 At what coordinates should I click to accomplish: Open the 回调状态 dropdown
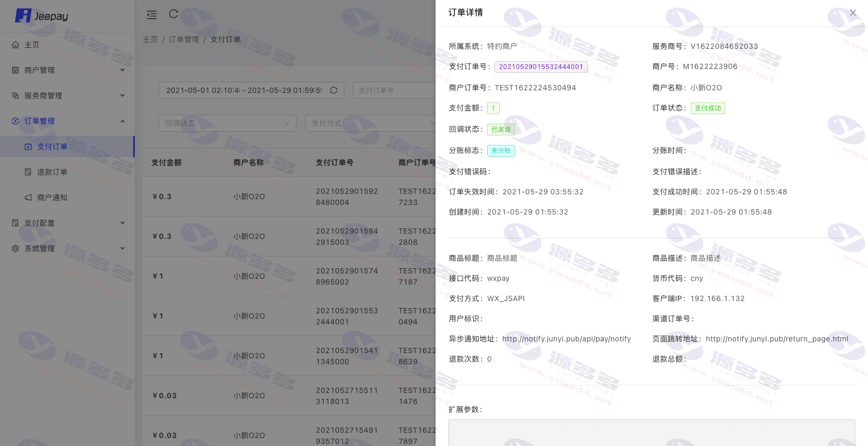tap(228, 123)
